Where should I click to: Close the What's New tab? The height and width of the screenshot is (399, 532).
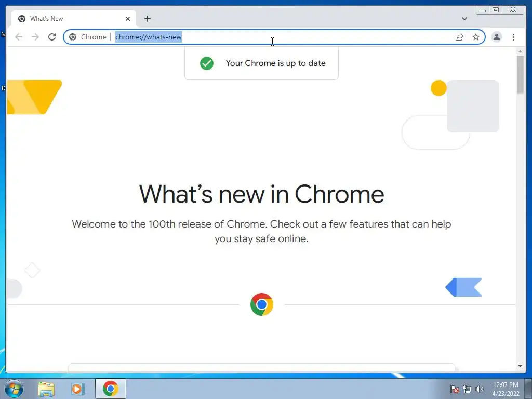(x=128, y=19)
